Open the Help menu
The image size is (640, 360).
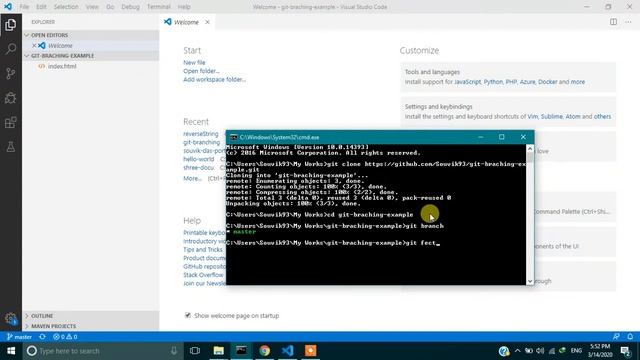pos(184,7)
